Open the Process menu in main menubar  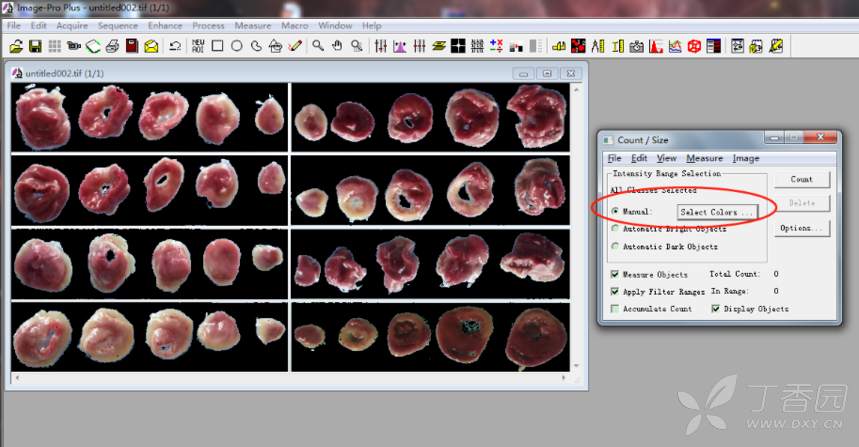point(208,25)
